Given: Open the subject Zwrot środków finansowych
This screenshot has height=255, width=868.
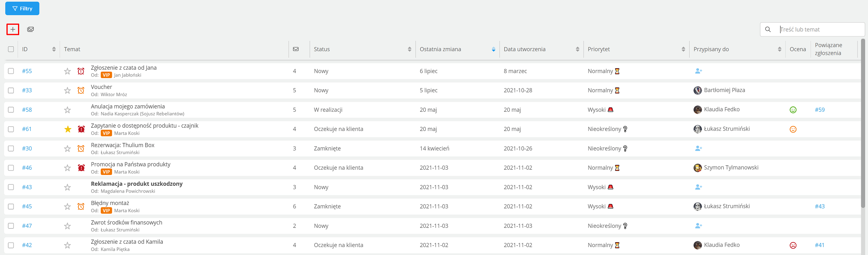Looking at the screenshot, I should tap(126, 223).
